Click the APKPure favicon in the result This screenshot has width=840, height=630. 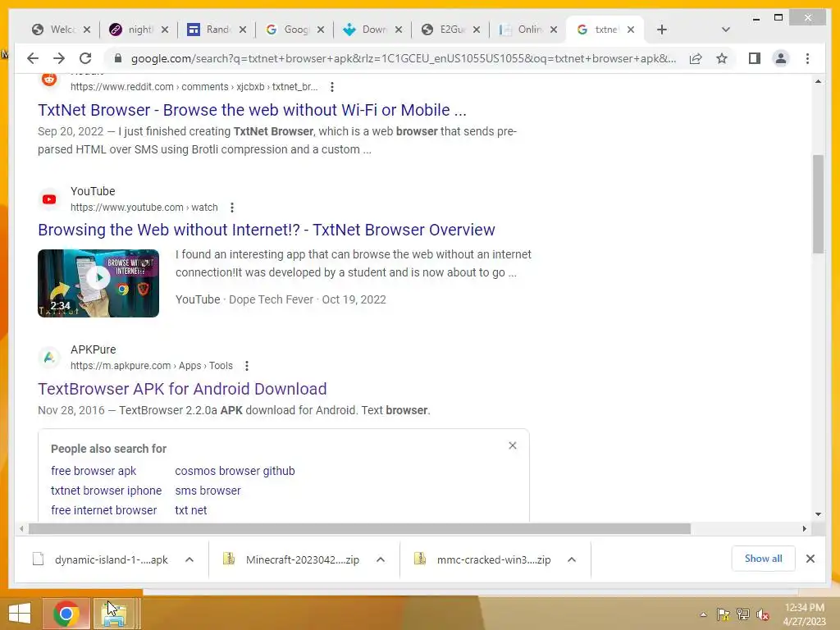(49, 358)
